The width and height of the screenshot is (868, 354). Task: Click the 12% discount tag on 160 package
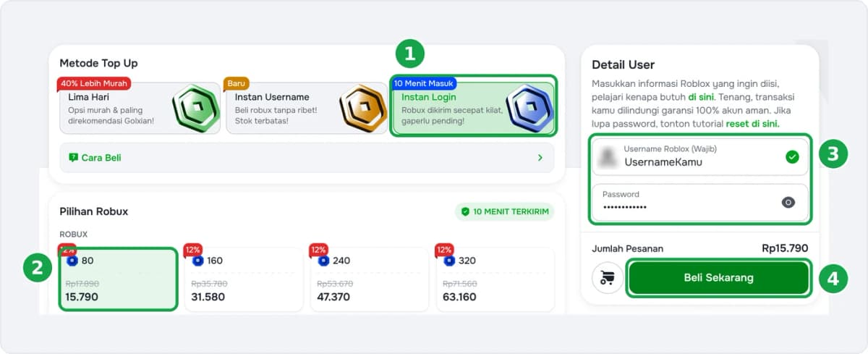click(193, 250)
